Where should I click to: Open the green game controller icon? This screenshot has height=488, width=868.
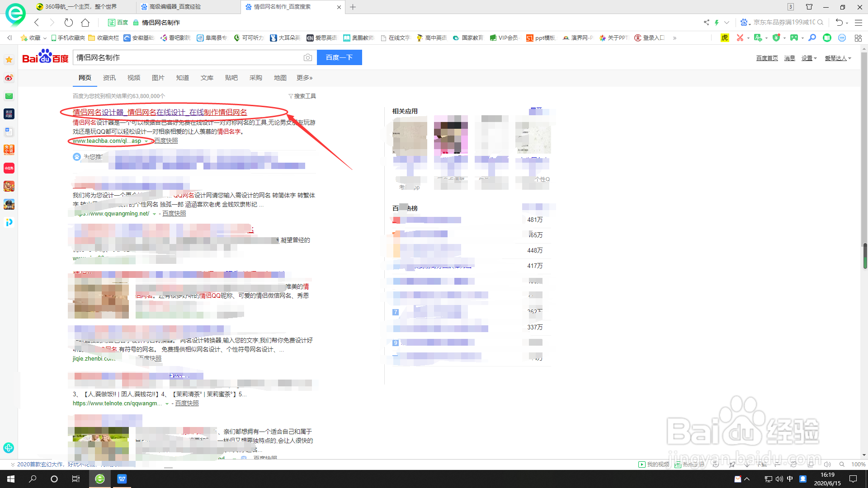pos(794,38)
